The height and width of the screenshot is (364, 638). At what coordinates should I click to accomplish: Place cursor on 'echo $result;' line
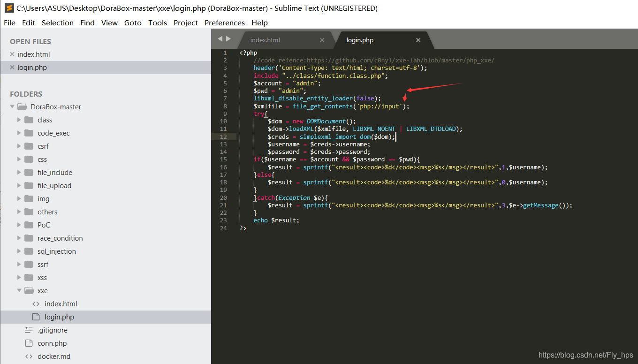276,220
